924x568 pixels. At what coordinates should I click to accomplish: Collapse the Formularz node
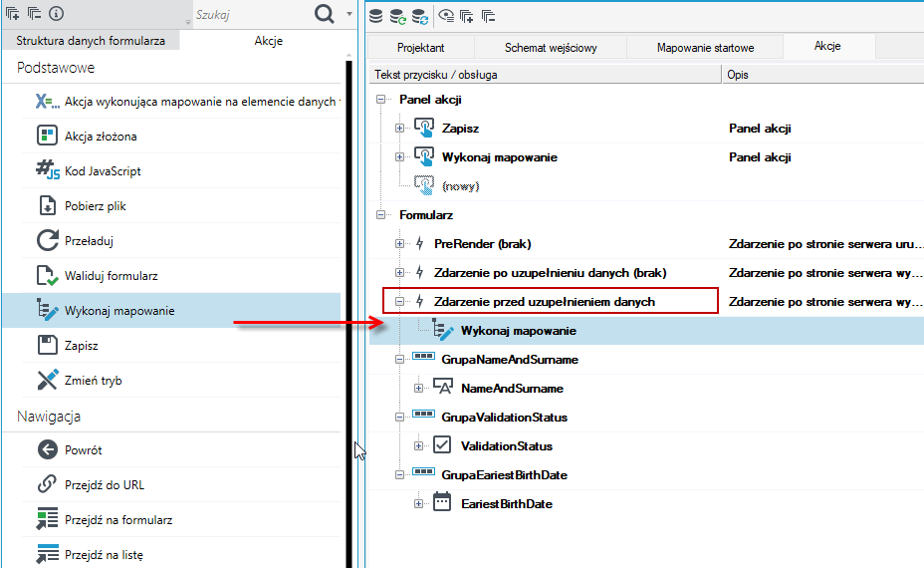pos(380,214)
